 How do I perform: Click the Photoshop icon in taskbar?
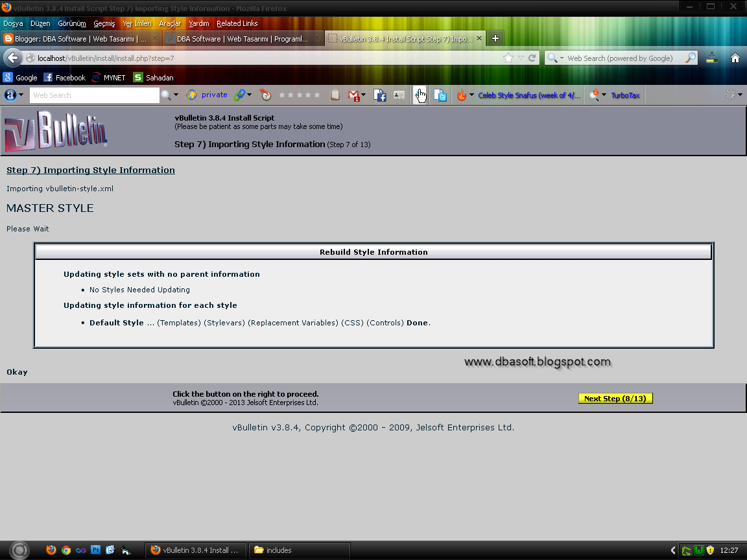[96, 550]
